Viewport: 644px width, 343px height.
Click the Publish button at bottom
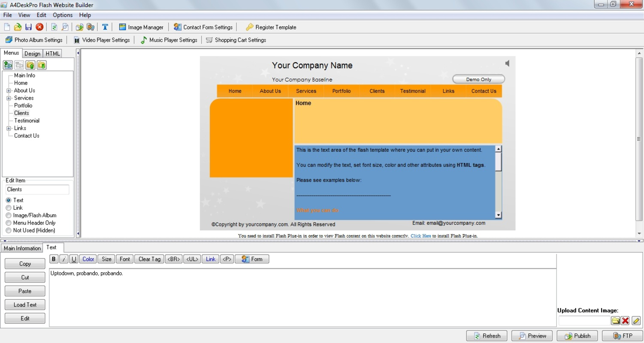[577, 336]
